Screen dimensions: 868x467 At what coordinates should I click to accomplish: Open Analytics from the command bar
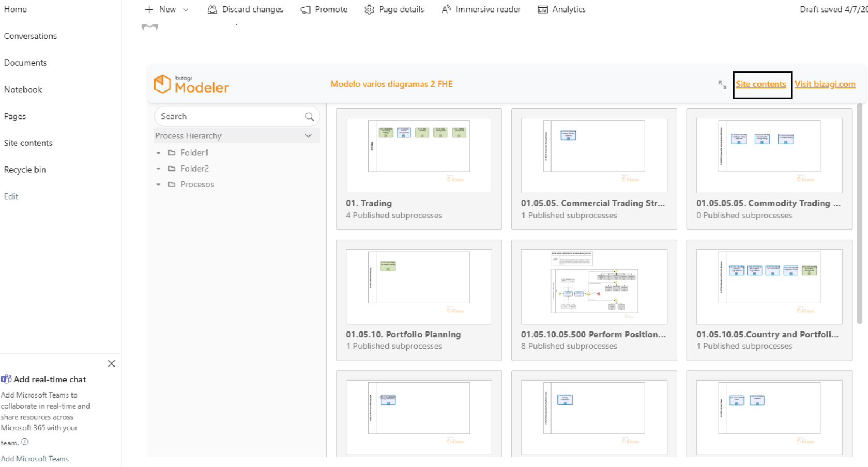coord(562,9)
